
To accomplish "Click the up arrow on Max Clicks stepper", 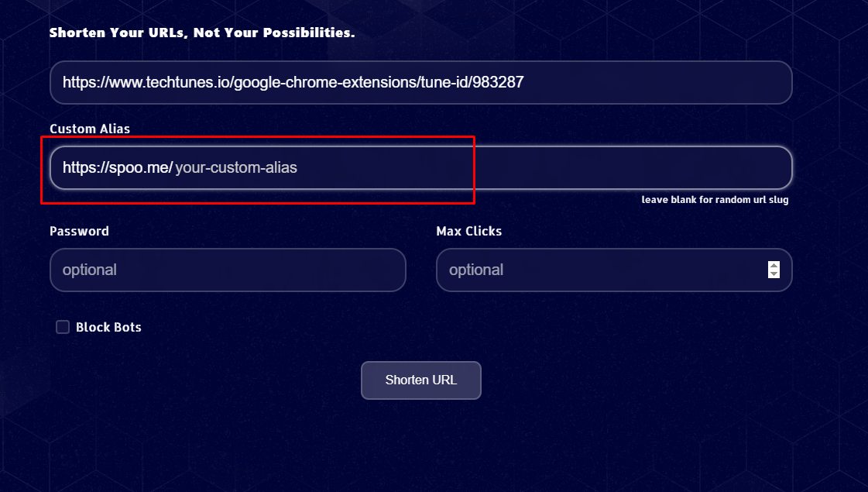I will (x=773, y=266).
